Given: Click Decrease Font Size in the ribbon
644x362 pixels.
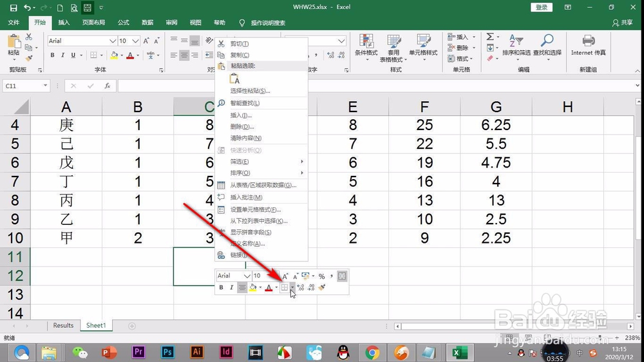Looking at the screenshot, I should [x=156, y=41].
